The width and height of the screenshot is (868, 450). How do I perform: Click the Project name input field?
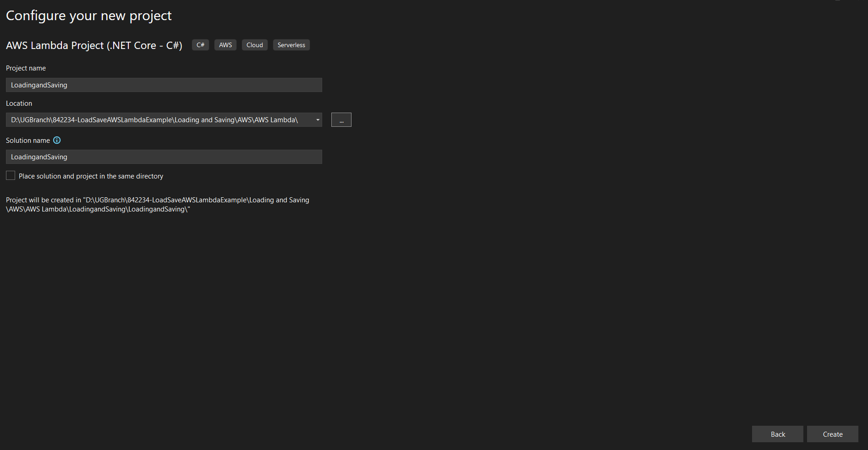click(164, 85)
